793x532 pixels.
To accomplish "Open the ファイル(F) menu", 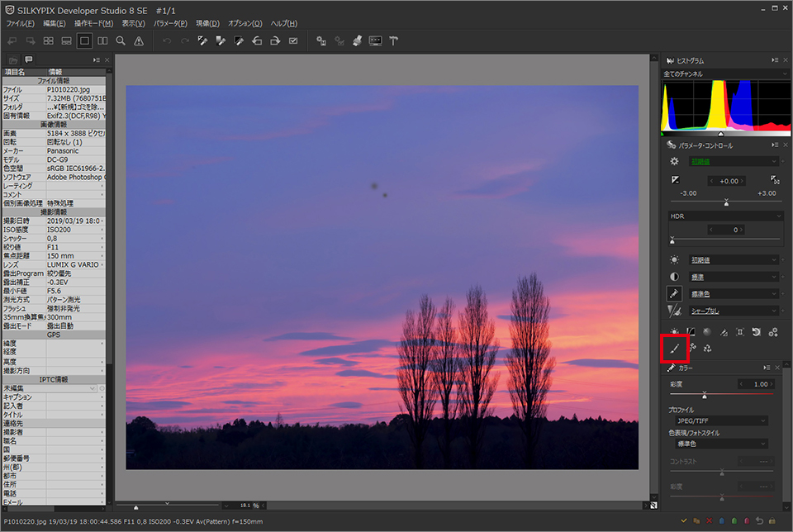I will click(x=20, y=23).
